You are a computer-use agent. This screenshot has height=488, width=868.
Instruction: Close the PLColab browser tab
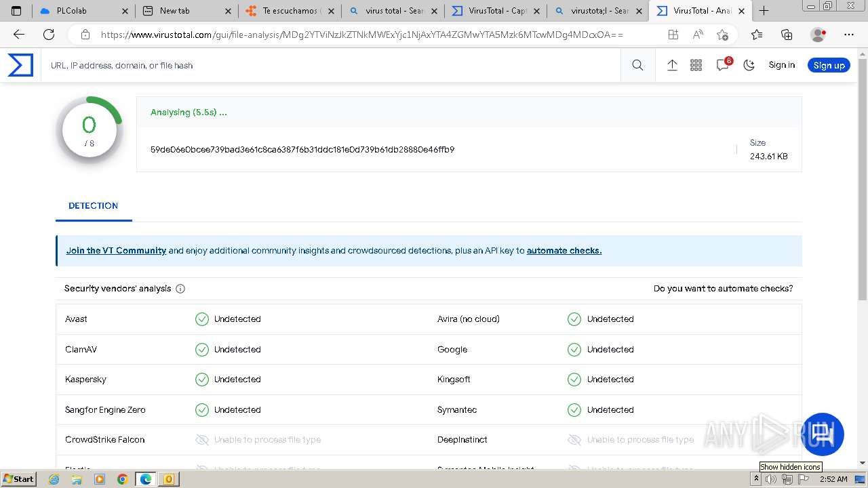[x=125, y=11]
